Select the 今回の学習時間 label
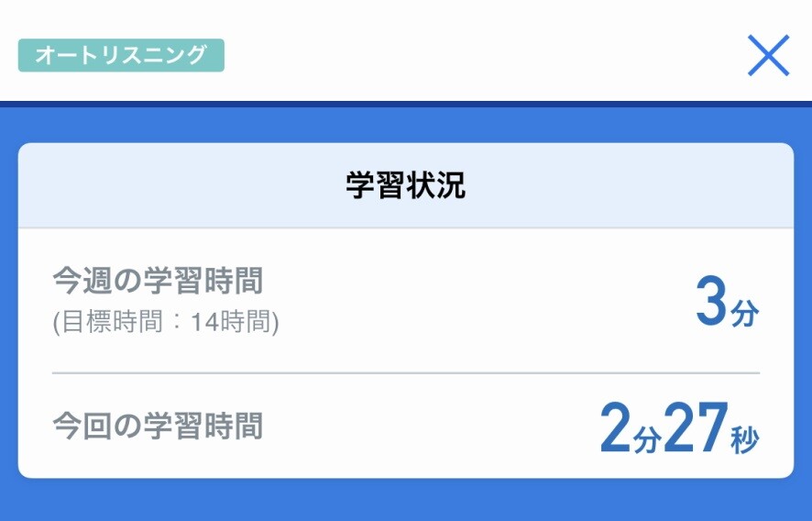This screenshot has height=521, width=812. pos(158,426)
